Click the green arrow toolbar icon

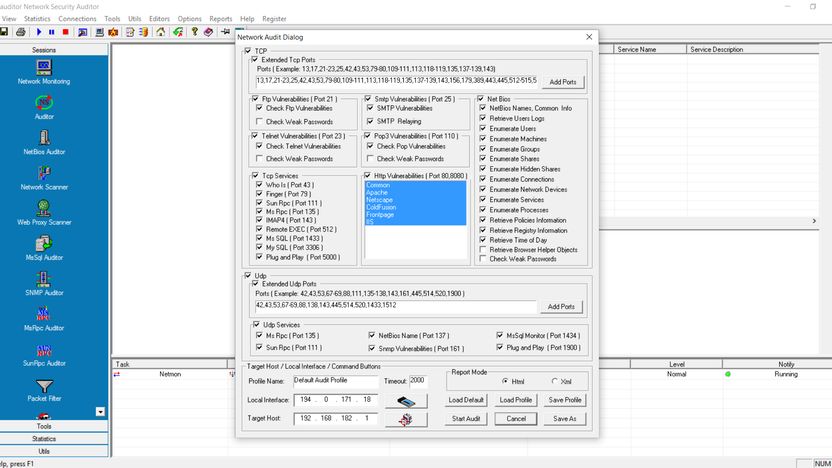point(178,32)
